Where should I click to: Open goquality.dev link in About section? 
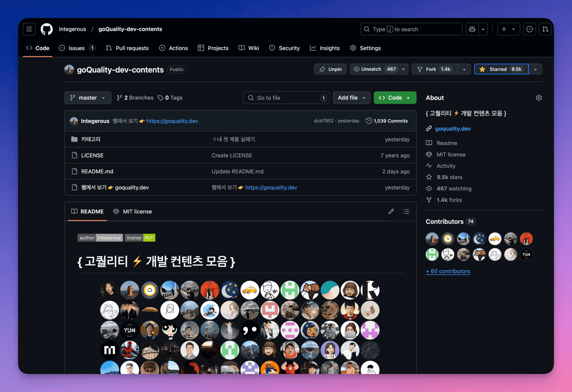[x=453, y=129]
